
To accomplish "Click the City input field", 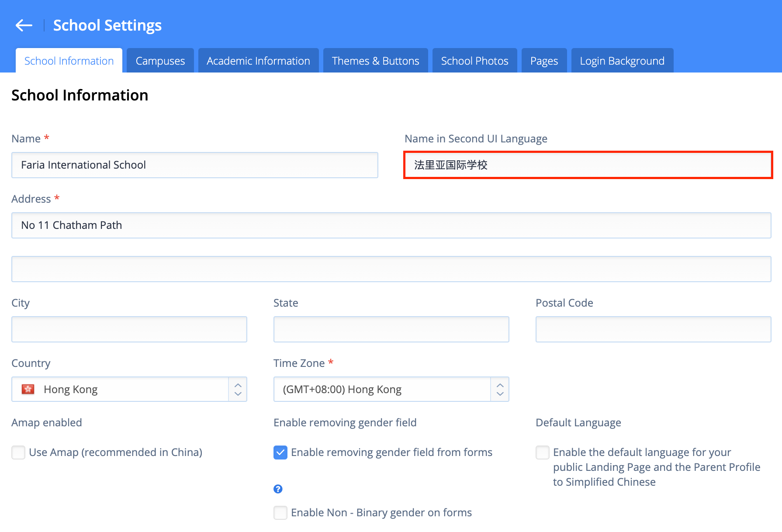I will pyautogui.click(x=129, y=329).
